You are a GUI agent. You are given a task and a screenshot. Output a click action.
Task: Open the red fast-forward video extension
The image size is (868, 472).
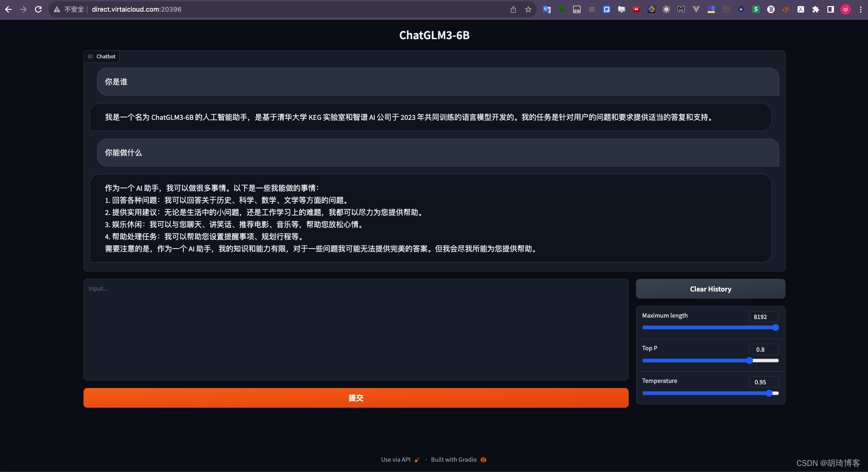[x=637, y=9]
